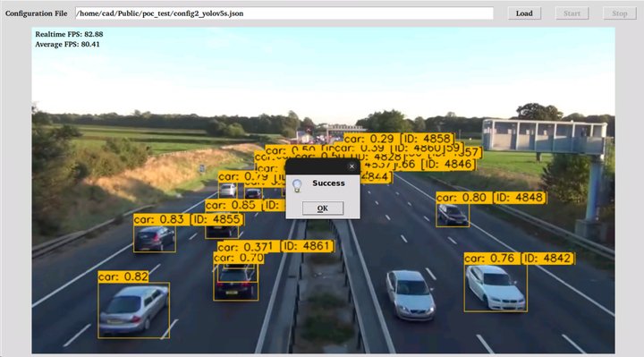Click the ID: 4846 label

tap(448, 165)
